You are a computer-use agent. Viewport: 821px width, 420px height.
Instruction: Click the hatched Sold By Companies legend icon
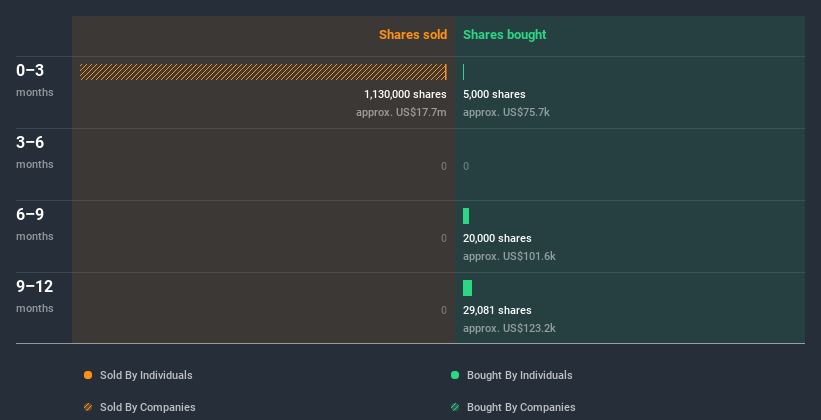[88, 407]
